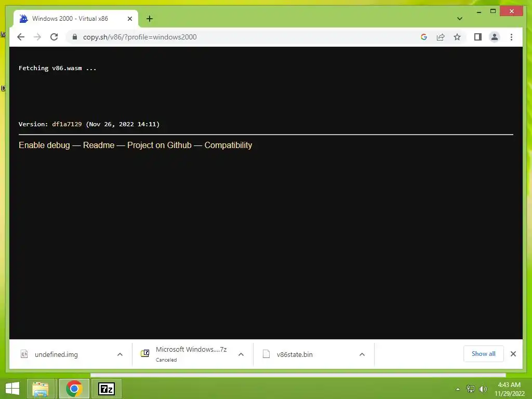Open Chrome's three-dot menu

click(x=511, y=37)
